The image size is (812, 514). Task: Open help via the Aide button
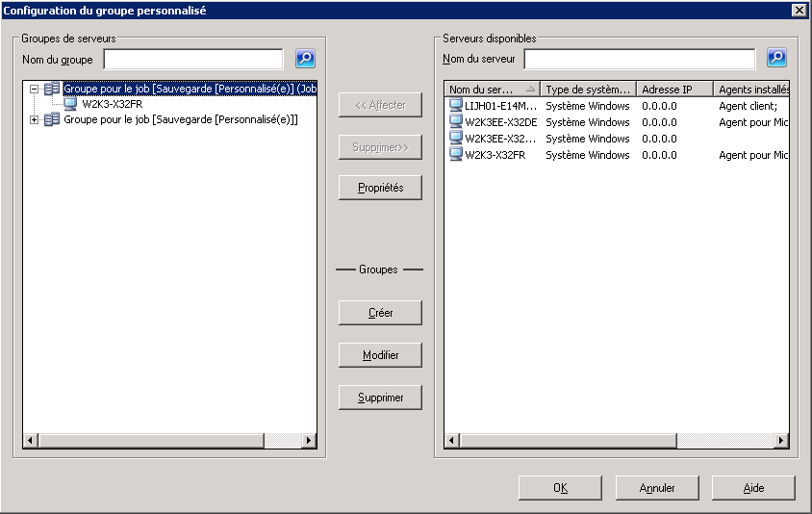[753, 488]
